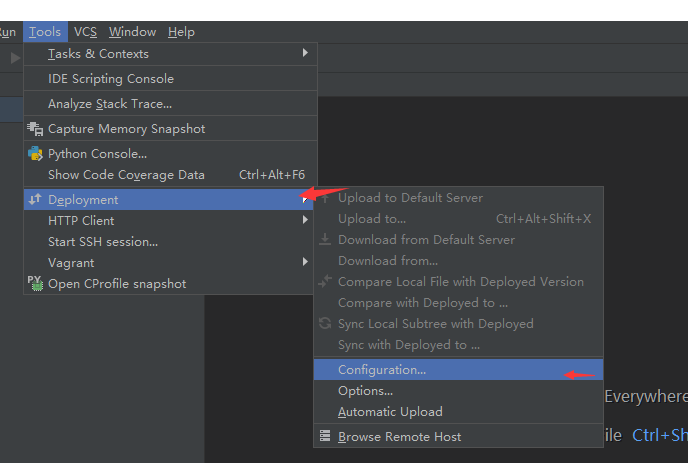Select Upload to Default Server

[459, 198]
